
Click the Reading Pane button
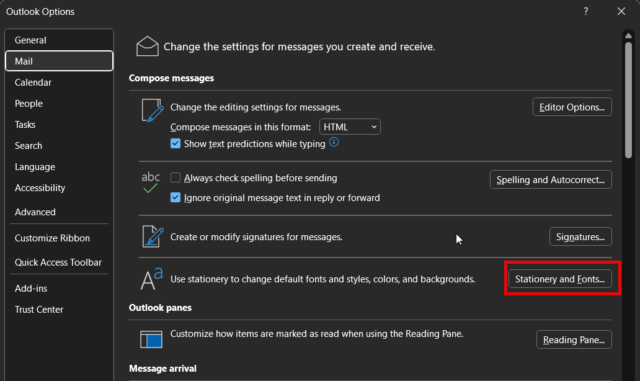pyautogui.click(x=574, y=339)
